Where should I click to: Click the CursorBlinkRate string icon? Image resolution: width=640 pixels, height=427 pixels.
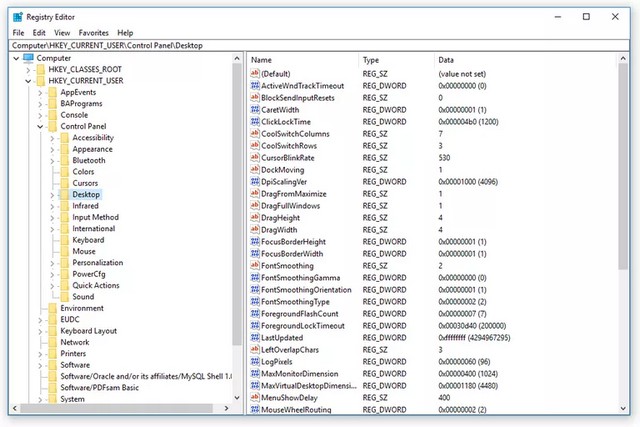coord(255,158)
